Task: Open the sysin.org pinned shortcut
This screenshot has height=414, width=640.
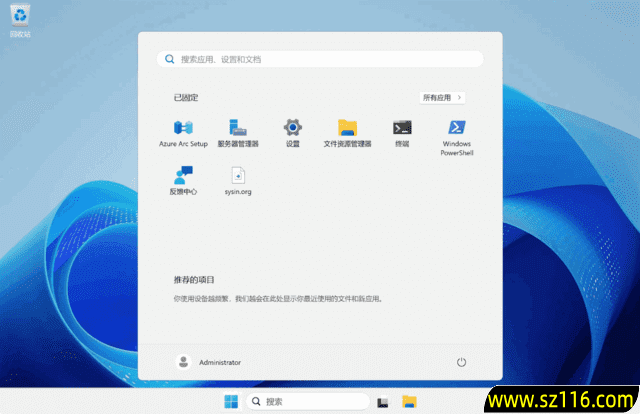Action: [238, 176]
